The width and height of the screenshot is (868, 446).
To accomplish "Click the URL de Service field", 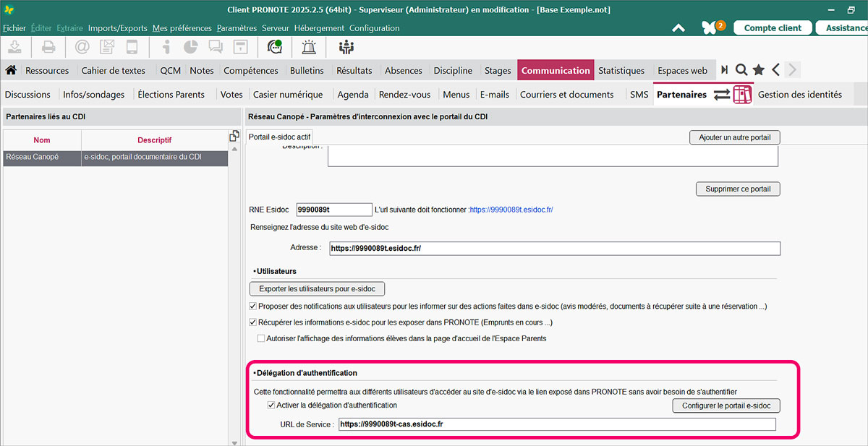I will point(557,424).
